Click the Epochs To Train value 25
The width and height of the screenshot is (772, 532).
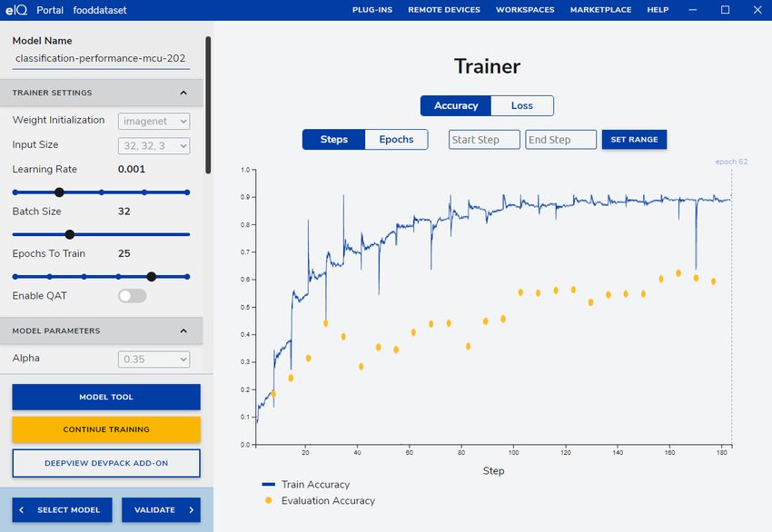[x=124, y=254]
